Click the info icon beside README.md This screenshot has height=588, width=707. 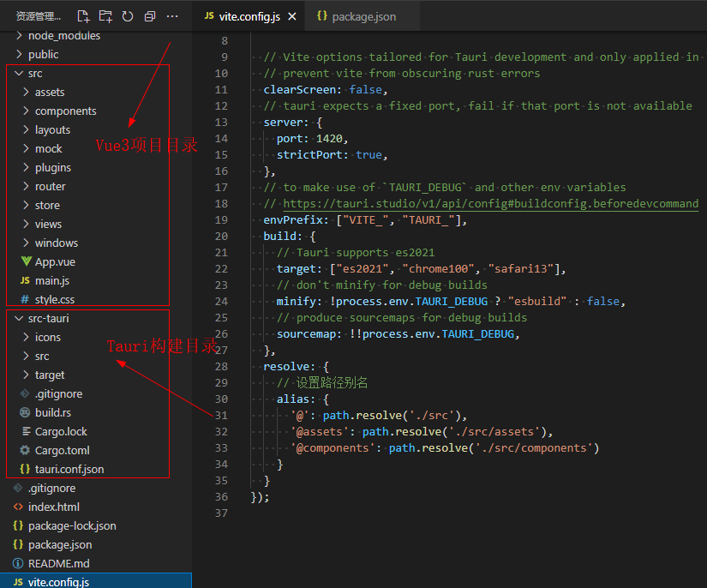click(x=18, y=564)
